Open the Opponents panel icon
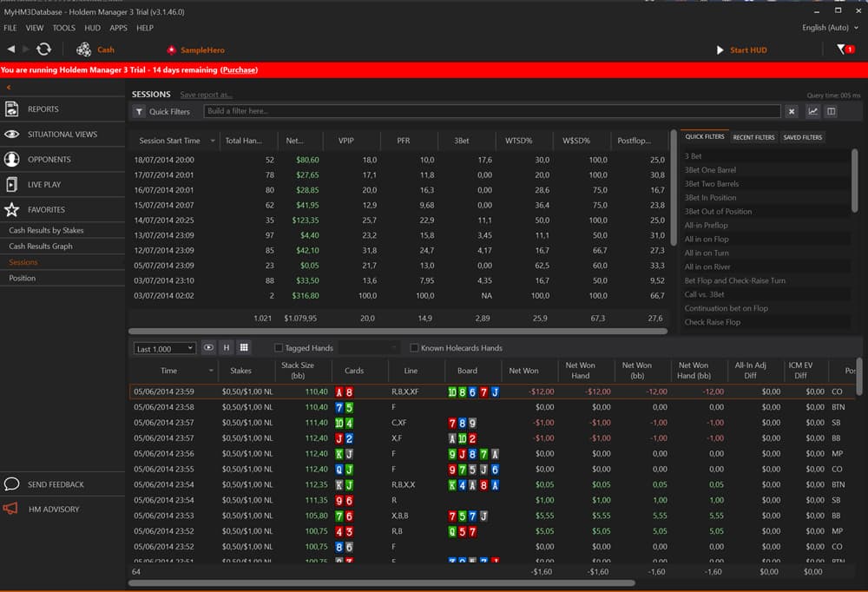This screenshot has width=868, height=592. (11, 159)
